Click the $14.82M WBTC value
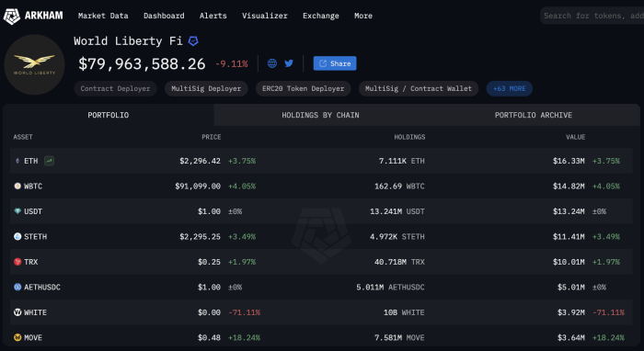 tap(569, 187)
